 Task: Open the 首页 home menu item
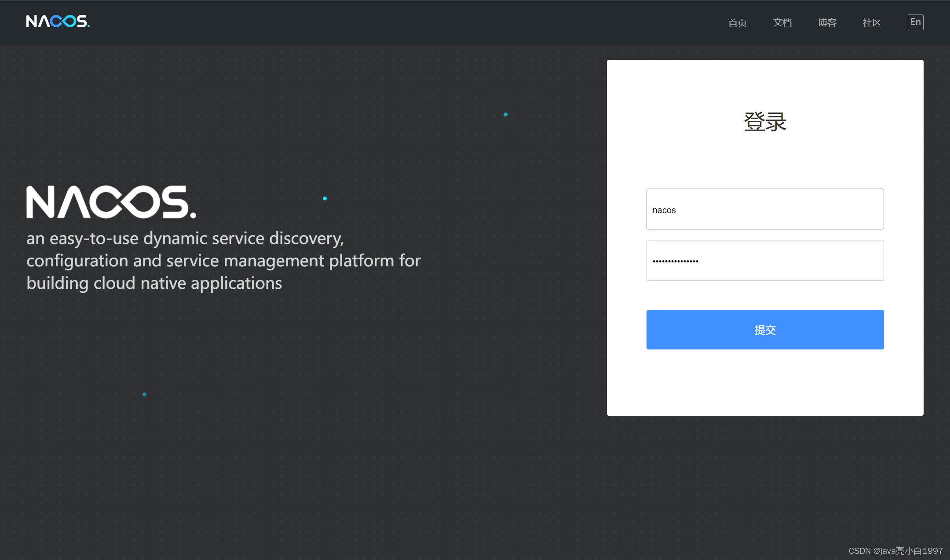737,22
